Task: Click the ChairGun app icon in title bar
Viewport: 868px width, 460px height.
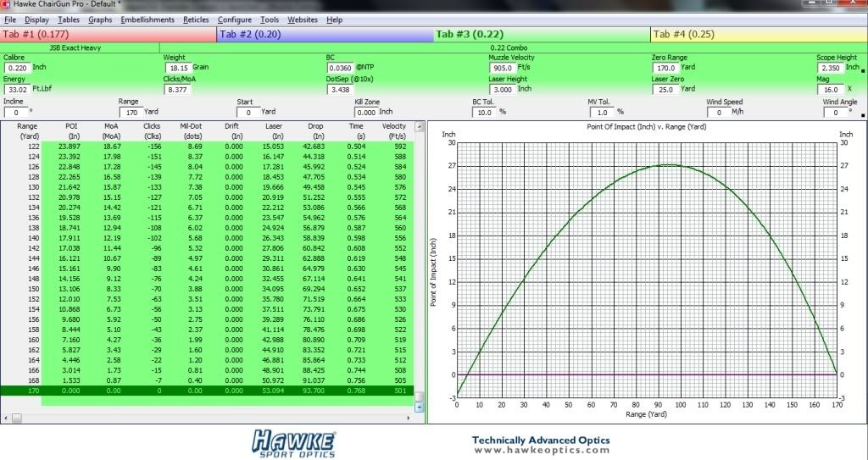Action: (6, 5)
